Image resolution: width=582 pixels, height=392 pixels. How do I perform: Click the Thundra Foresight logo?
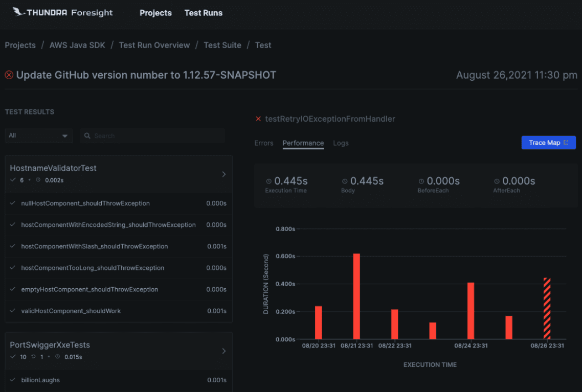pyautogui.click(x=62, y=13)
